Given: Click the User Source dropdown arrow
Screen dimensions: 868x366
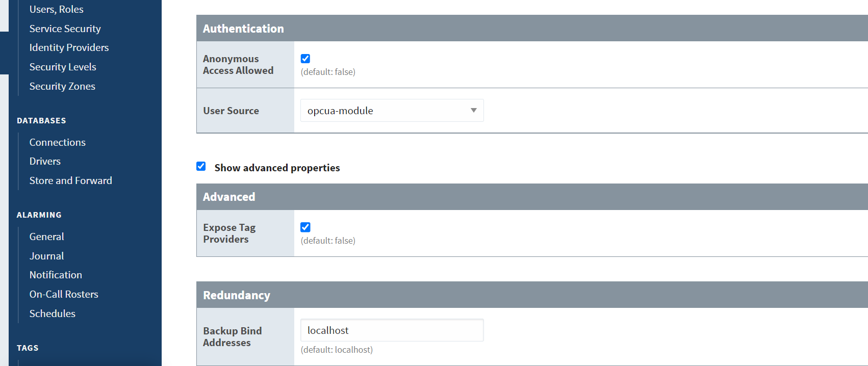Looking at the screenshot, I should click(x=474, y=111).
